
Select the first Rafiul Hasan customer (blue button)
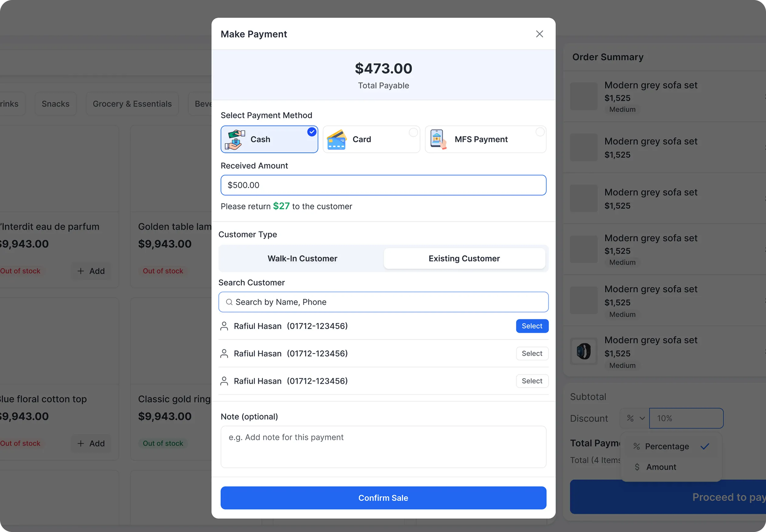[x=532, y=326]
